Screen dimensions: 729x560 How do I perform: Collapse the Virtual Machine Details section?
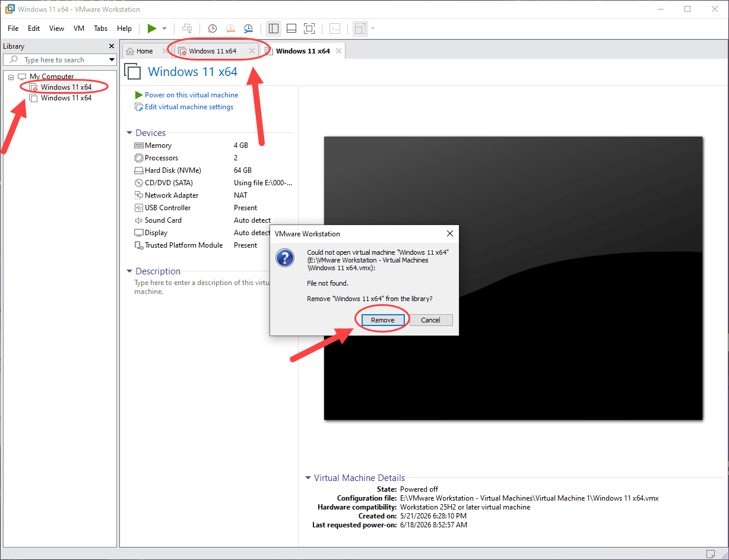[308, 478]
